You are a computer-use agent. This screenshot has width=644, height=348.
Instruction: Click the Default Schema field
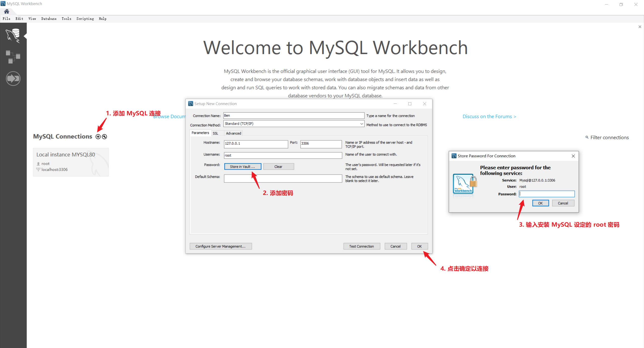pyautogui.click(x=283, y=178)
